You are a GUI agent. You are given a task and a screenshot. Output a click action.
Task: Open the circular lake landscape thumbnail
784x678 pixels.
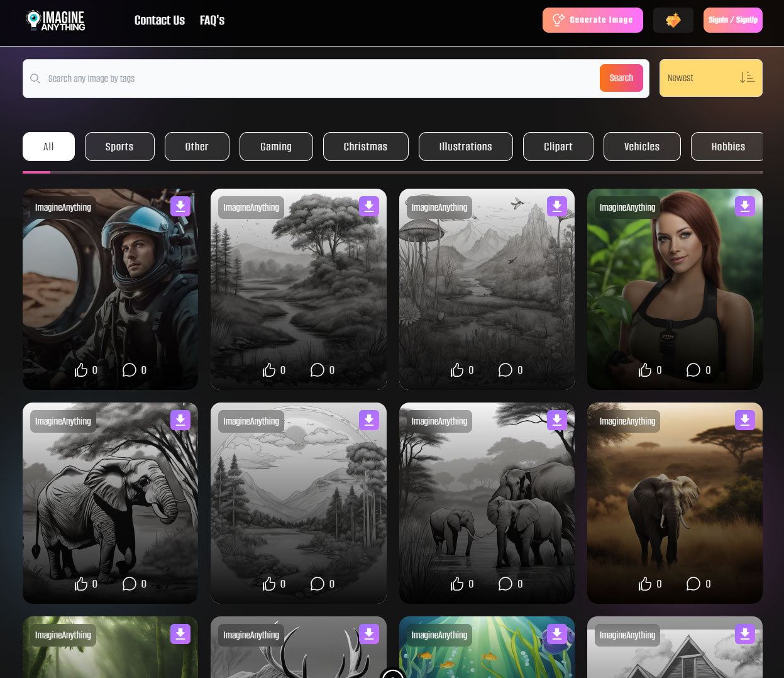click(299, 503)
